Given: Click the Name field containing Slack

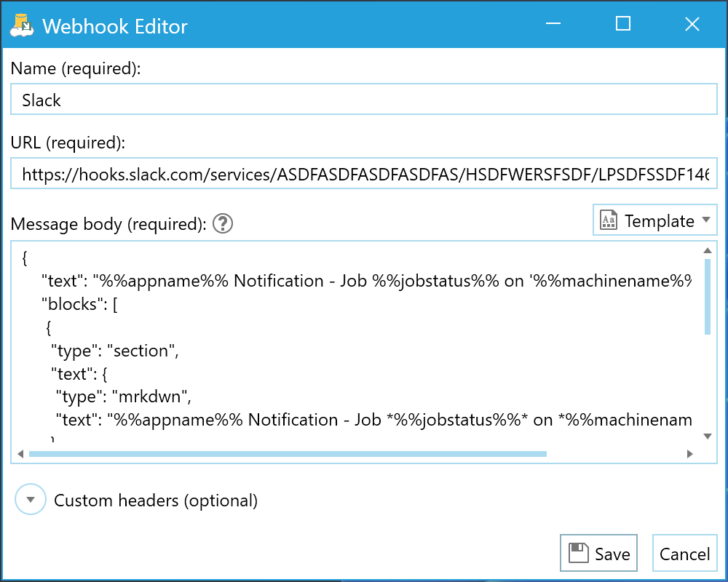Looking at the screenshot, I should (x=364, y=100).
